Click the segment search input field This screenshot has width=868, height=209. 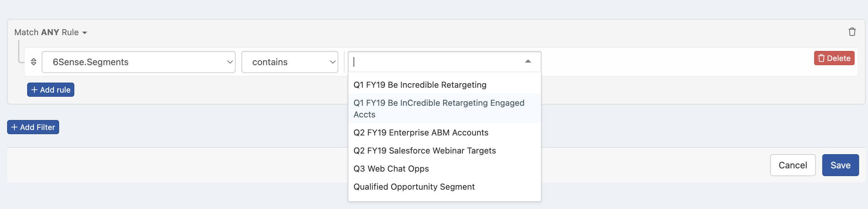435,62
